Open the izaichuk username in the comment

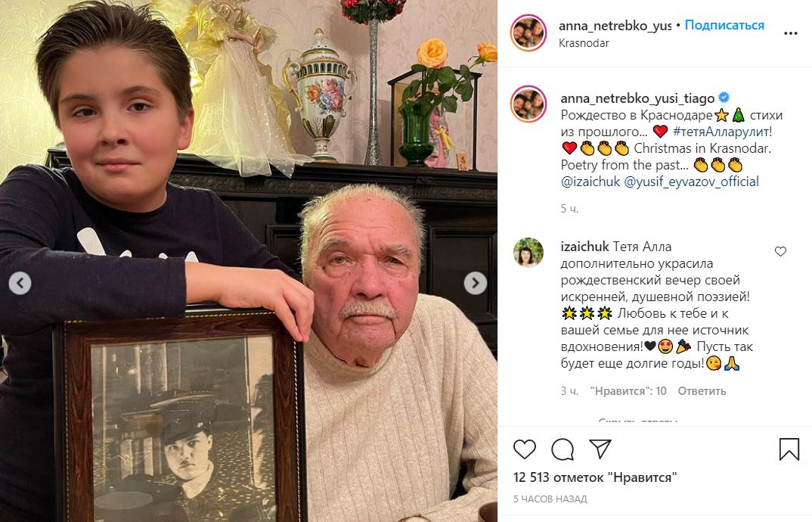[x=584, y=247]
